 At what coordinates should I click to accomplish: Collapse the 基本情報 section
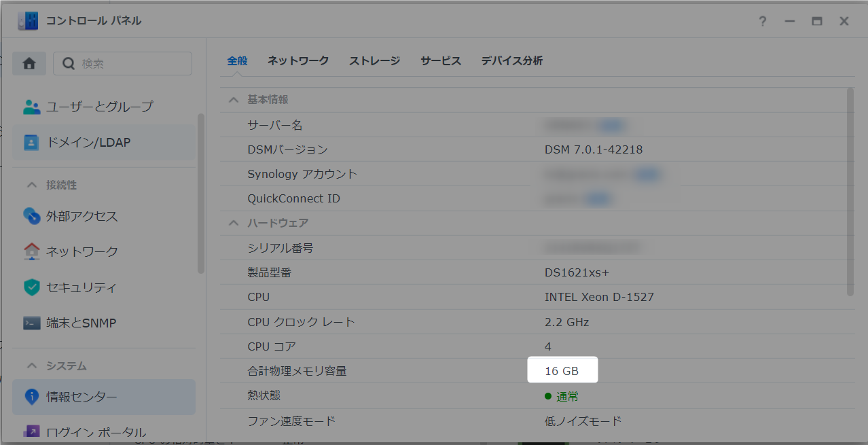pyautogui.click(x=234, y=99)
